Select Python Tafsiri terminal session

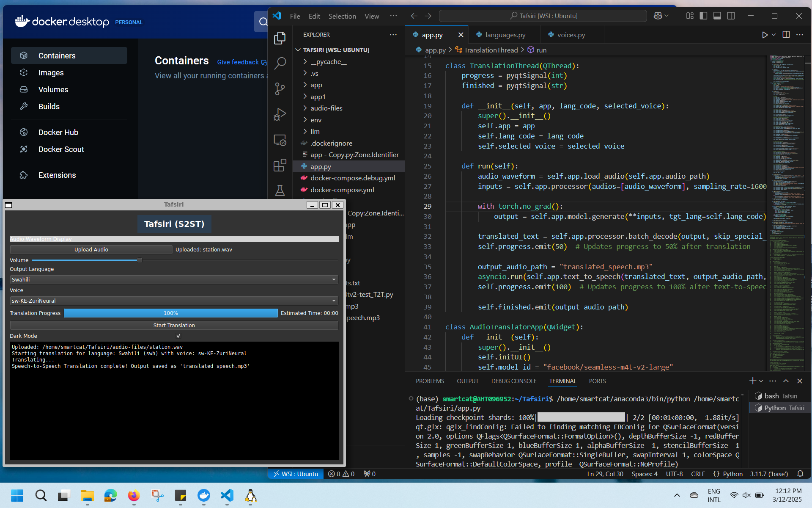(779, 408)
